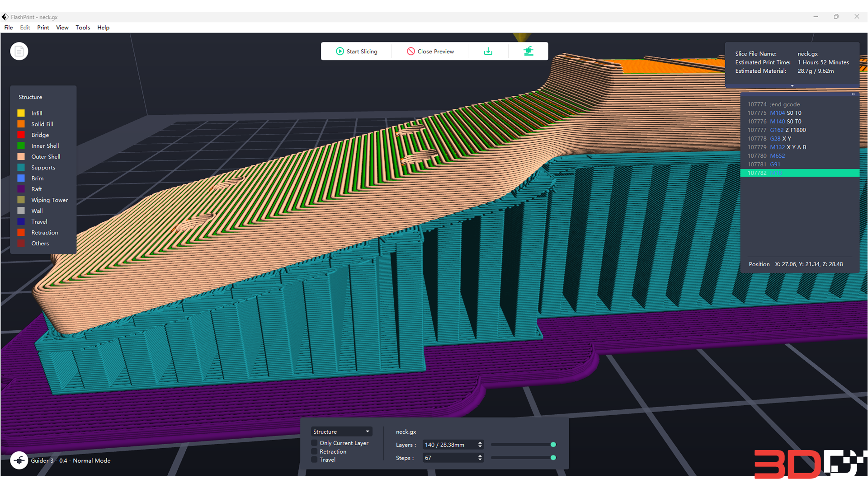Click the Estimated Print Time value
868x488 pixels.
823,62
